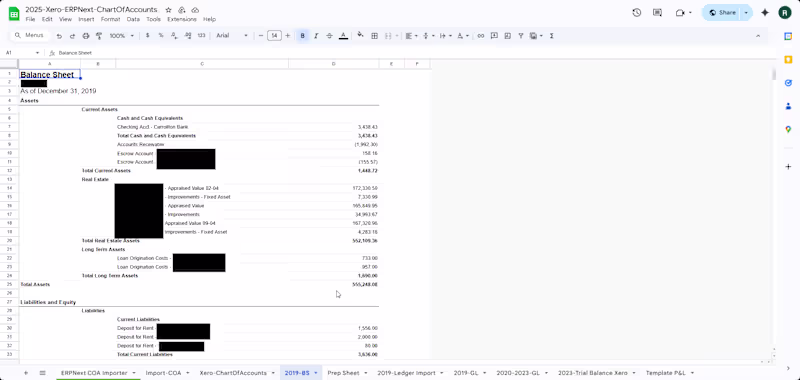800x380 pixels.
Task: Apply percent format icon
Action: click(x=161, y=36)
